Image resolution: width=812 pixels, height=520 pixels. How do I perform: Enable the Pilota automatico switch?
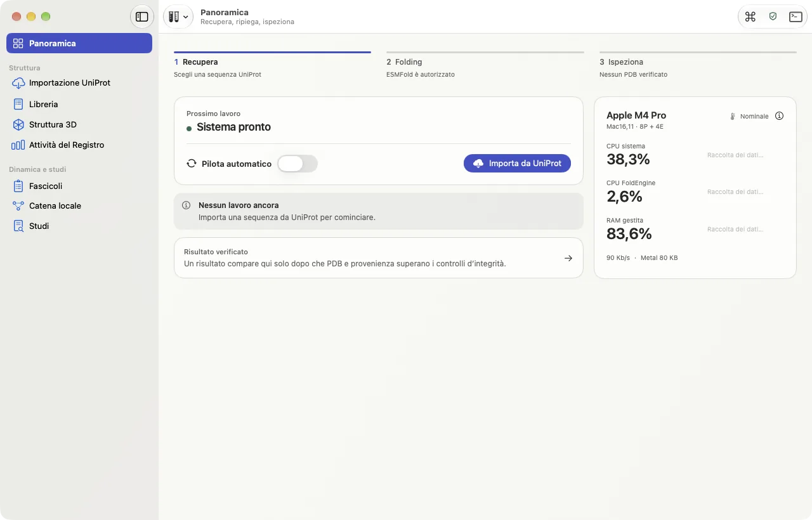[x=298, y=164]
